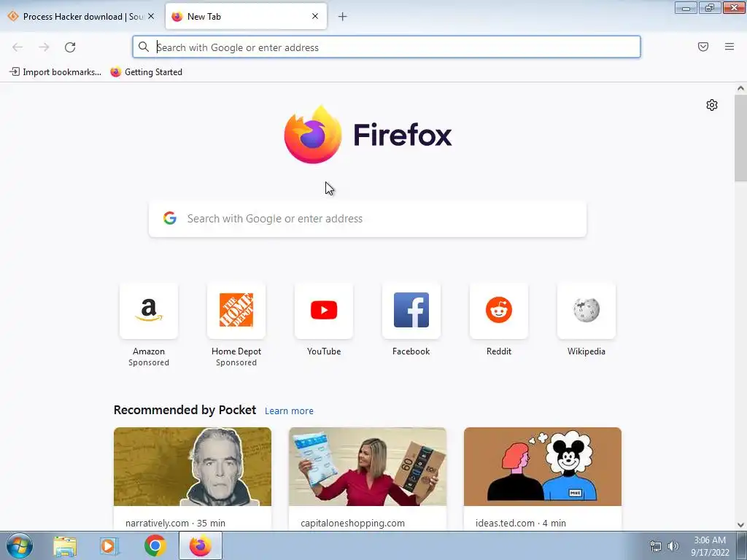747x560 pixels.
Task: Click the search magnifier icon in address bar
Action: pos(144,47)
